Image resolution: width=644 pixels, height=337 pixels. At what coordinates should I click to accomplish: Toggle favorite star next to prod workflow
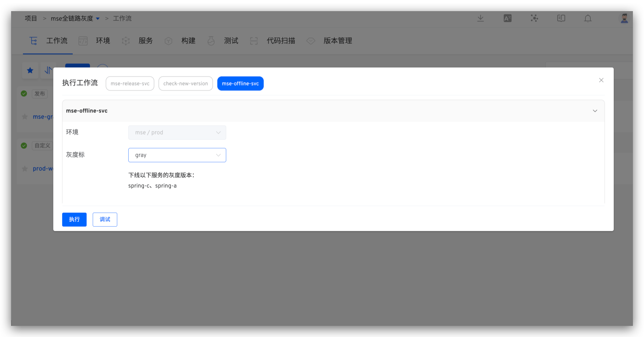25,168
